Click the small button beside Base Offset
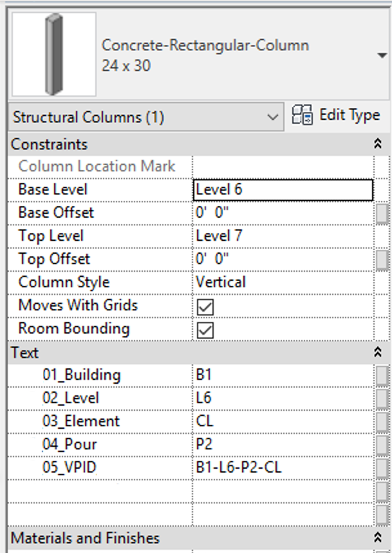 click(382, 213)
